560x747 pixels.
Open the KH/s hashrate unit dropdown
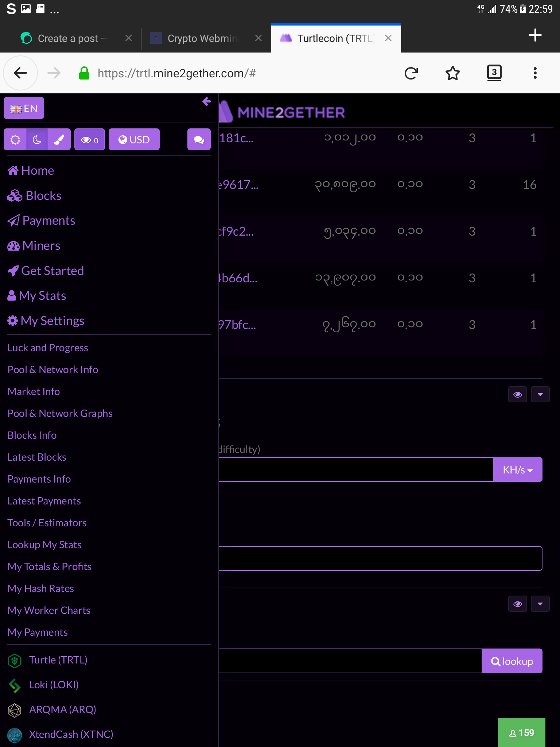pos(518,469)
